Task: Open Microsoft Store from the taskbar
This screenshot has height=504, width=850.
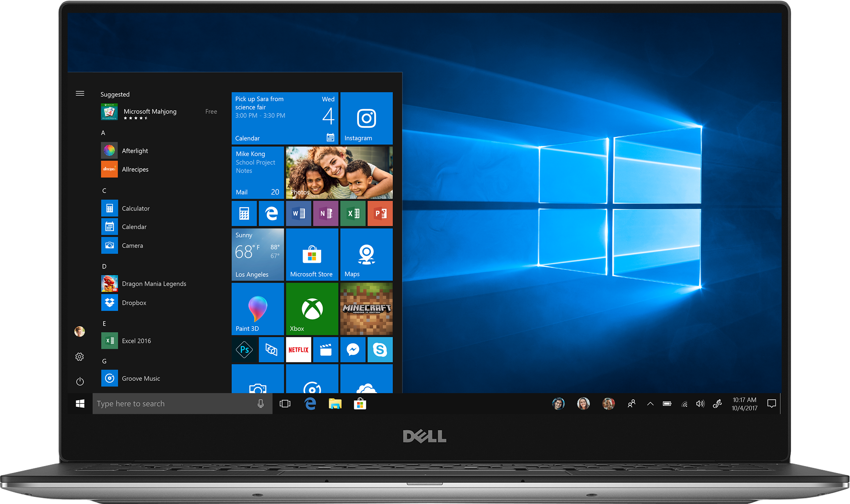Action: pos(360,404)
